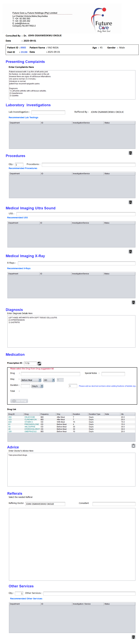
Task: Click trash icon below the Procedures table
Action: [130, 202]
